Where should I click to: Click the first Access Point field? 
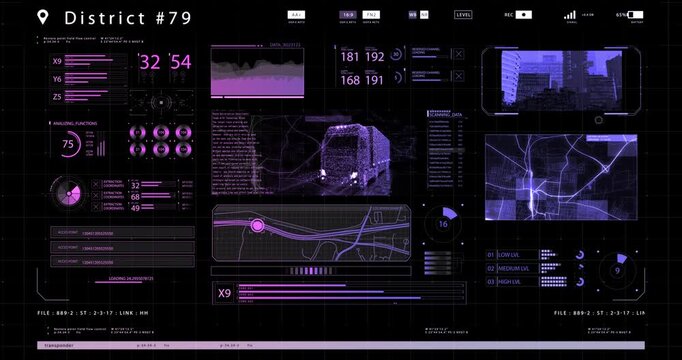[x=122, y=232]
